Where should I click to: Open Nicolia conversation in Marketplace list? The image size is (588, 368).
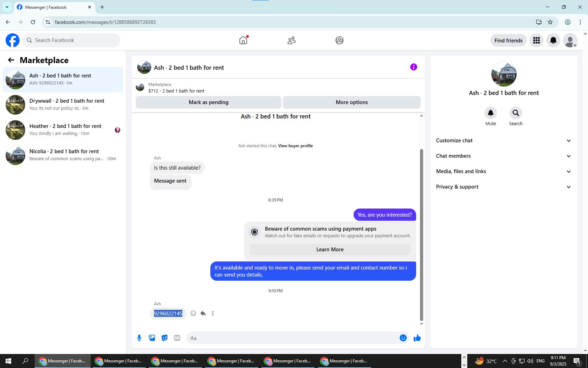[63, 155]
